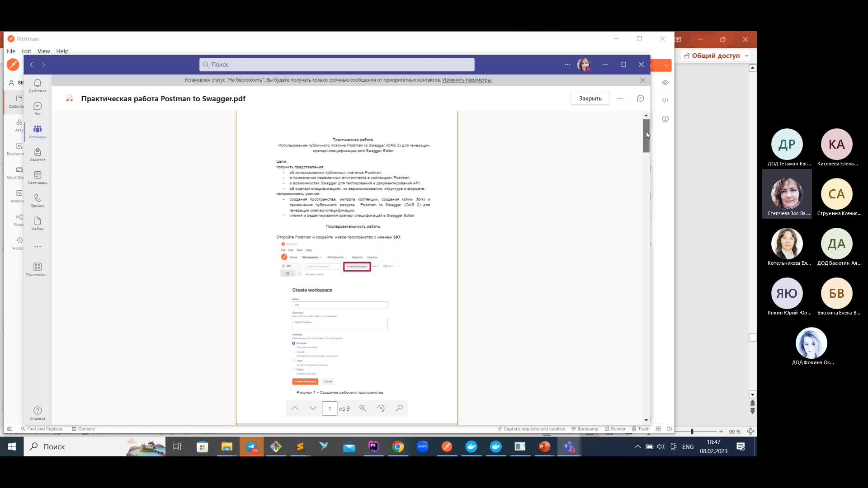The height and width of the screenshot is (488, 868).
Task: Open more options ellipsis for the PDF
Action: coord(620,99)
